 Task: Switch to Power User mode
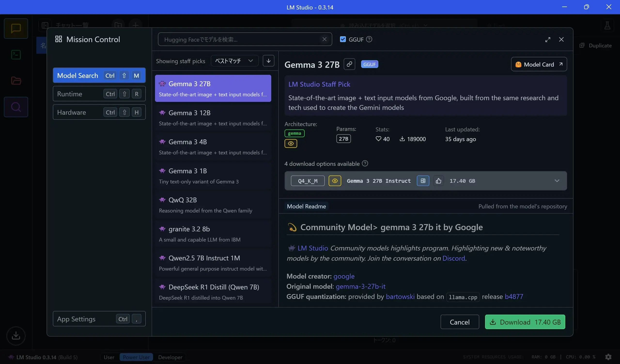pyautogui.click(x=136, y=357)
